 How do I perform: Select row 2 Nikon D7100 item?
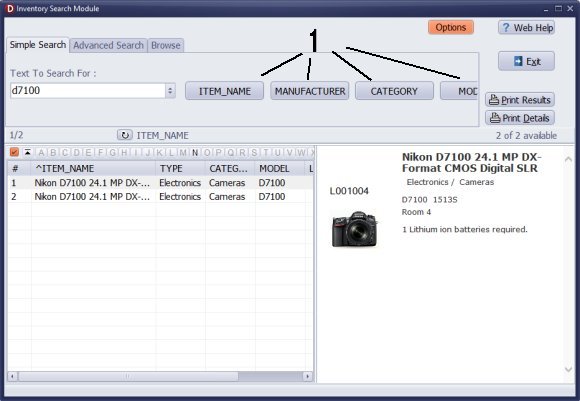(x=161, y=196)
